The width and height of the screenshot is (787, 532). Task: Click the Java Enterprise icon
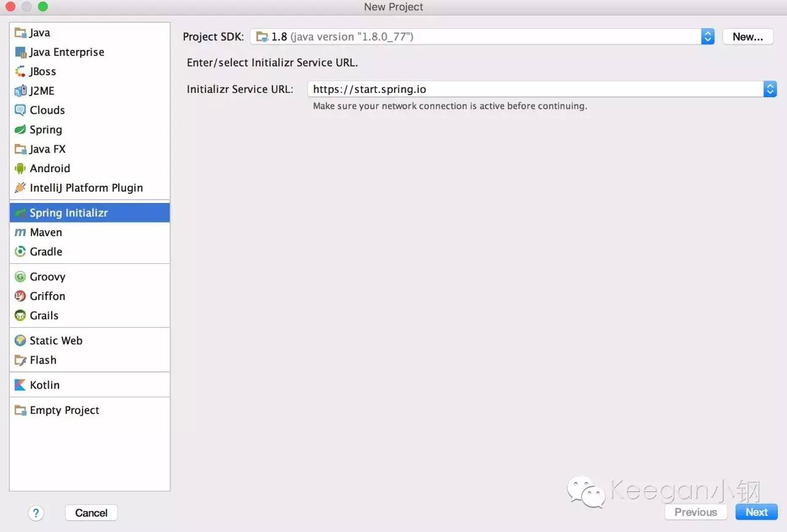pos(20,52)
